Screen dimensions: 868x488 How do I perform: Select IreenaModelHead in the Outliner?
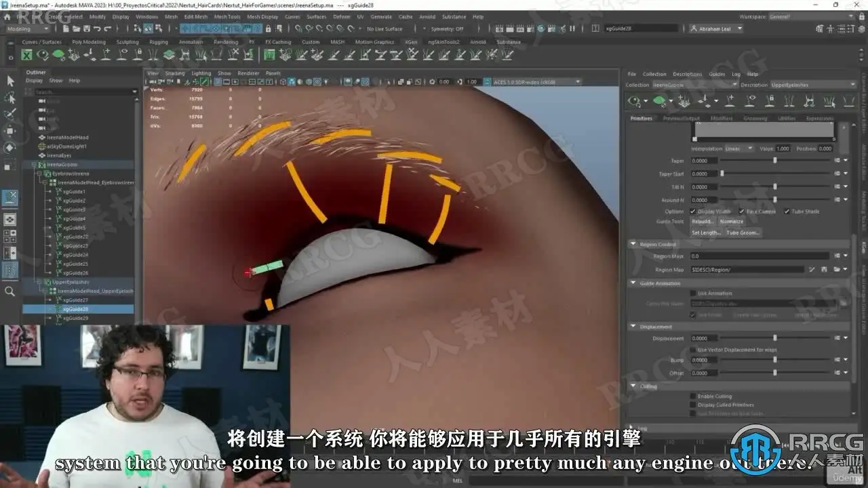pos(67,138)
